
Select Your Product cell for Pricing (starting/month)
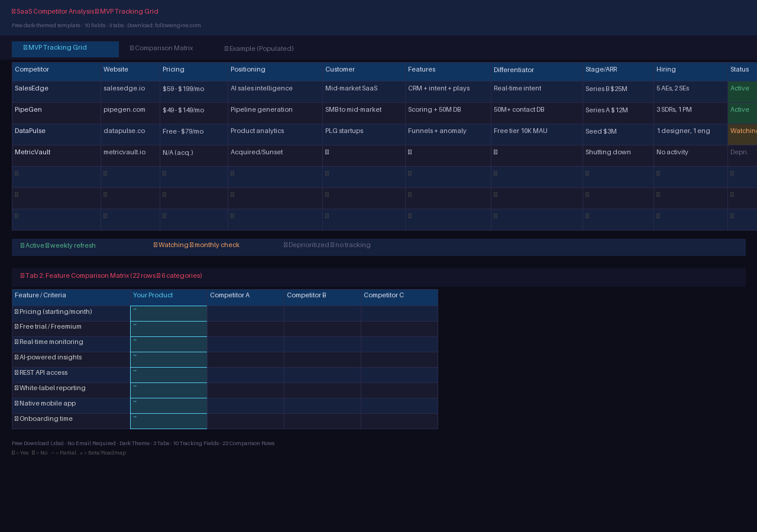click(x=169, y=314)
